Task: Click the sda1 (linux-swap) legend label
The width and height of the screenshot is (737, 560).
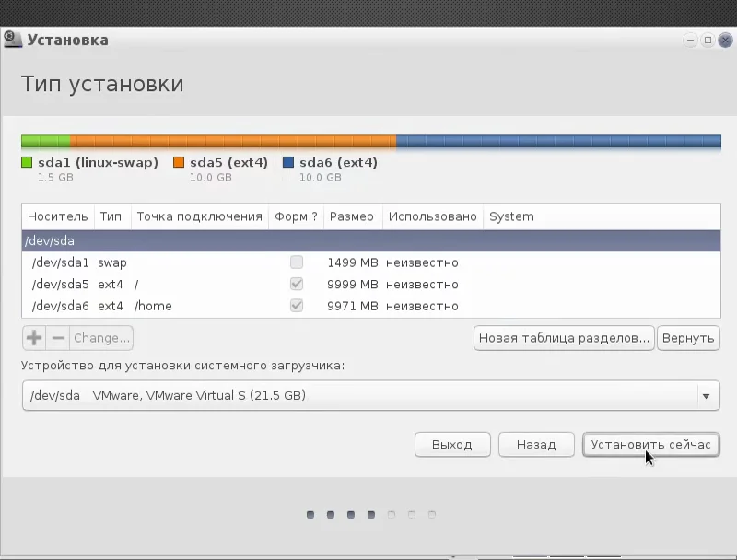Action: click(x=99, y=162)
